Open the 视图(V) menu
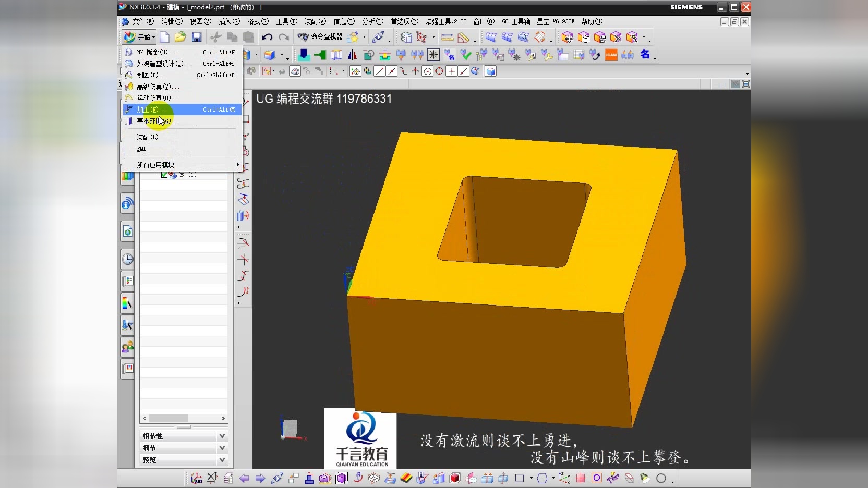868x488 pixels. (200, 21)
